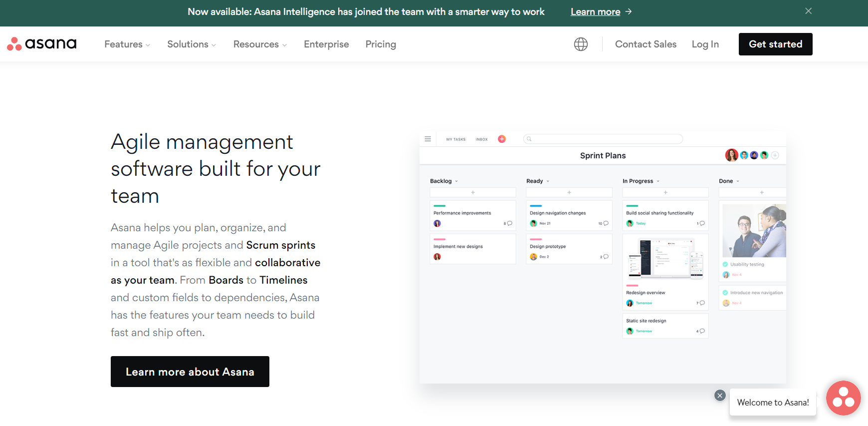Click Learn more about Asana button
The width and height of the screenshot is (868, 426).
(190, 372)
